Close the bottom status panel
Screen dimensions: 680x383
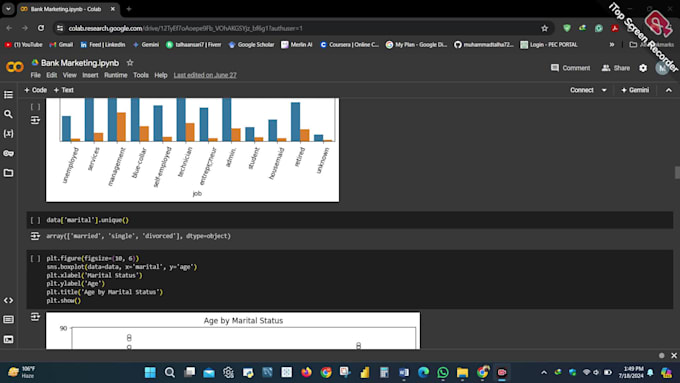(x=674, y=356)
